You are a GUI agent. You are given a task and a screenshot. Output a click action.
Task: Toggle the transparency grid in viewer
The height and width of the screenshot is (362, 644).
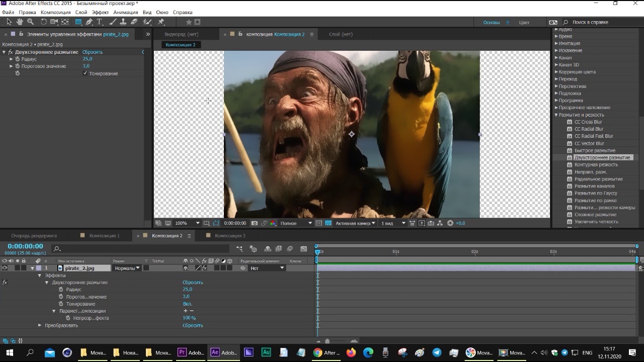pyautogui.click(x=328, y=223)
